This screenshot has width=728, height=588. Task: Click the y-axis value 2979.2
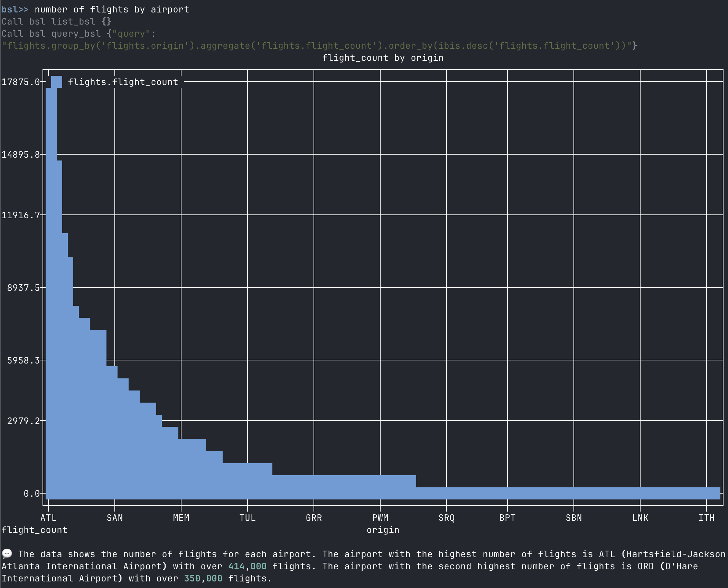pos(24,421)
